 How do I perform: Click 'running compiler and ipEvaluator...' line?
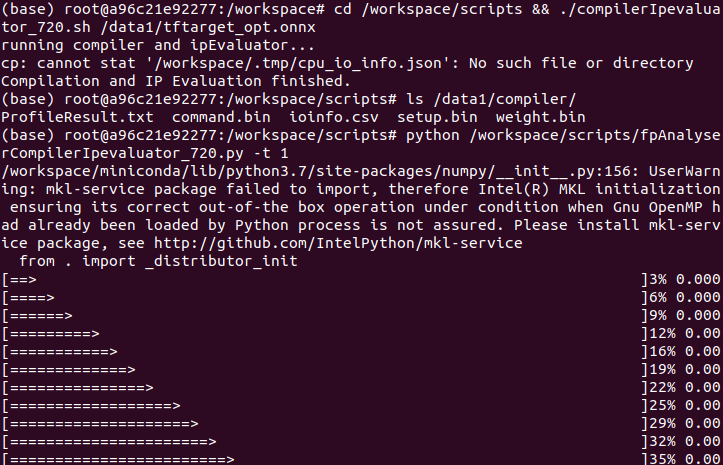tap(153, 45)
